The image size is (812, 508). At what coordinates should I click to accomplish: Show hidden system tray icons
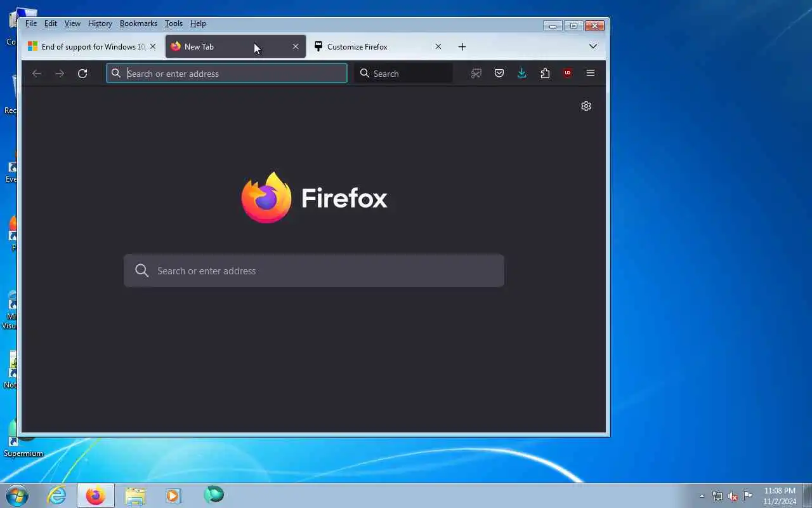tap(702, 496)
